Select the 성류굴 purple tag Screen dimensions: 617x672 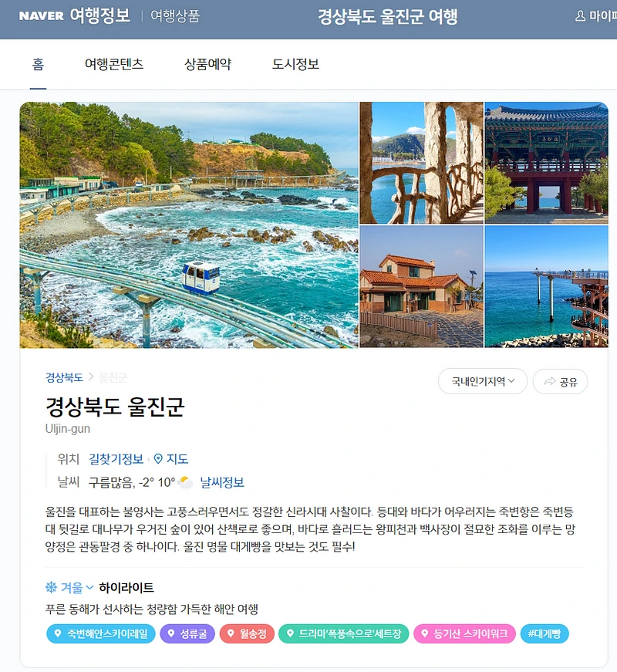click(x=187, y=633)
